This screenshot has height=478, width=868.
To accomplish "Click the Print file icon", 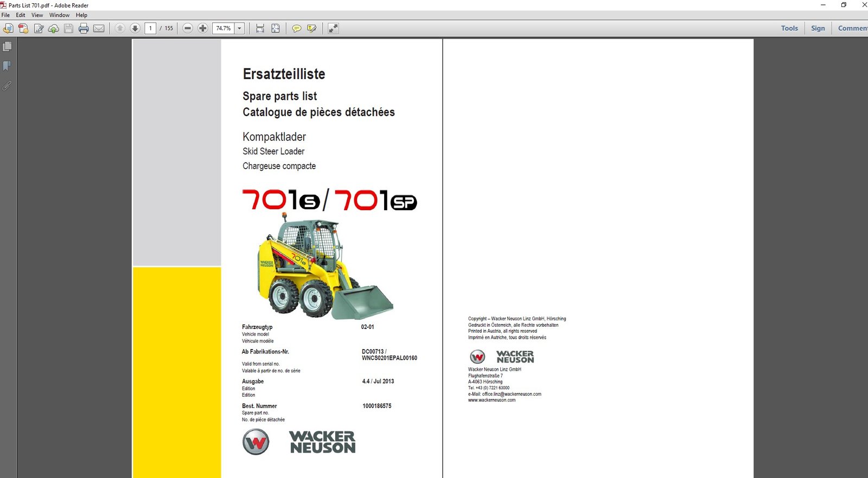I will tap(84, 28).
